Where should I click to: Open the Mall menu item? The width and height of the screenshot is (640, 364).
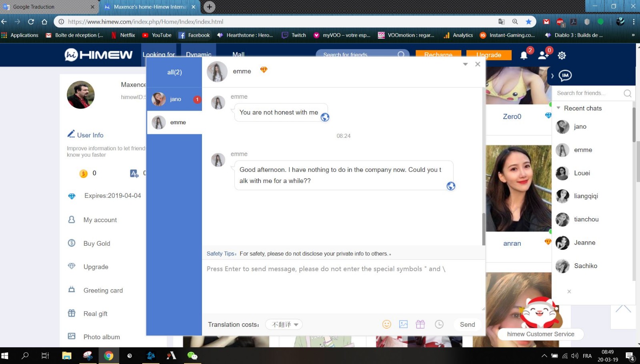[238, 54]
